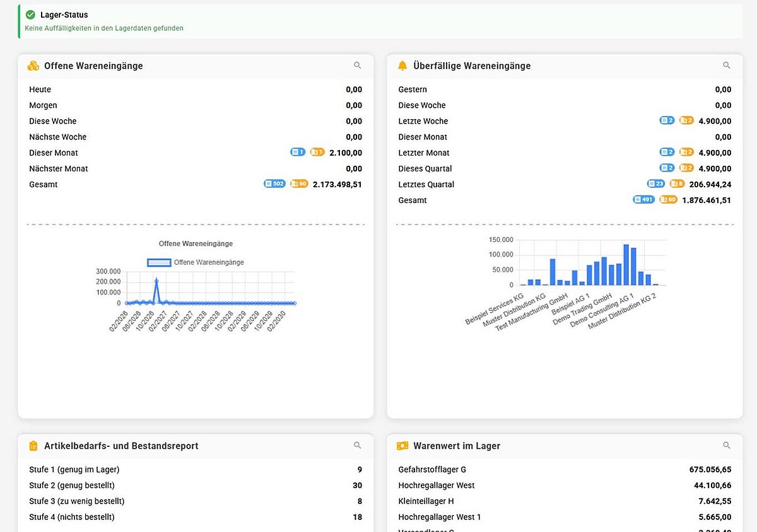
Task: Click blue badge 502 in Offene Wareneingänge Gesamt row
Action: point(274,184)
